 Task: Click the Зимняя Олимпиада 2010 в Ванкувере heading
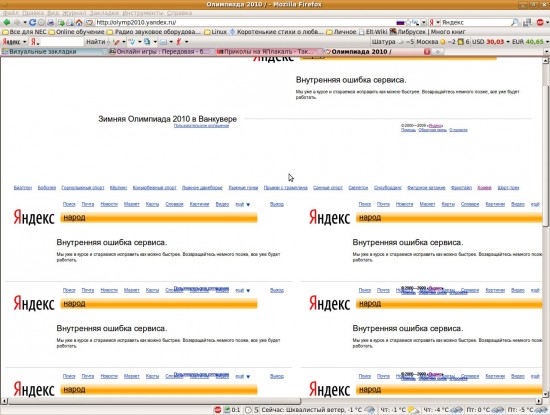point(167,119)
